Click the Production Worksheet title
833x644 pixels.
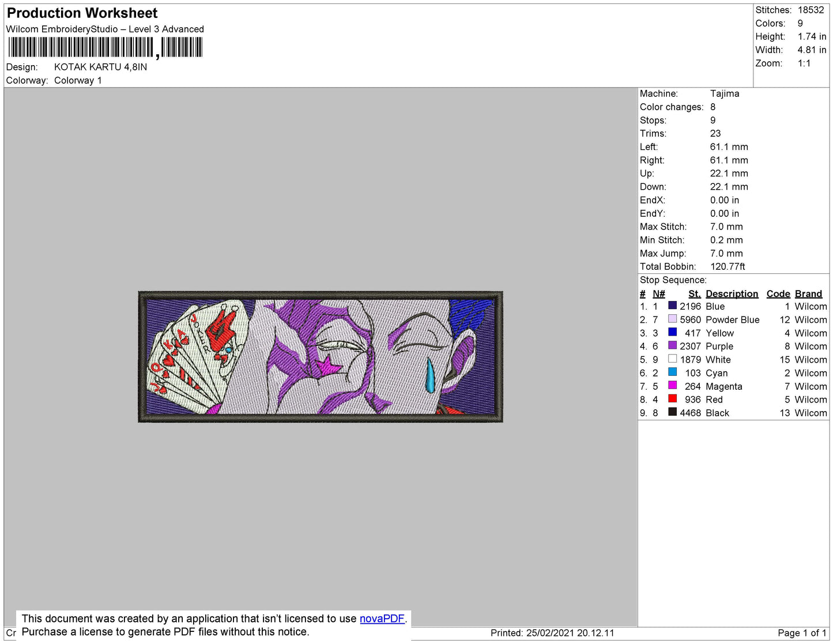pos(82,13)
